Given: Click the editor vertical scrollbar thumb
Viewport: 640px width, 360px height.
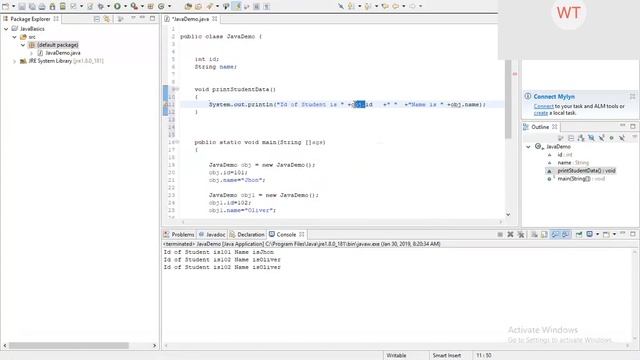Looking at the screenshot, I should coord(508,99).
